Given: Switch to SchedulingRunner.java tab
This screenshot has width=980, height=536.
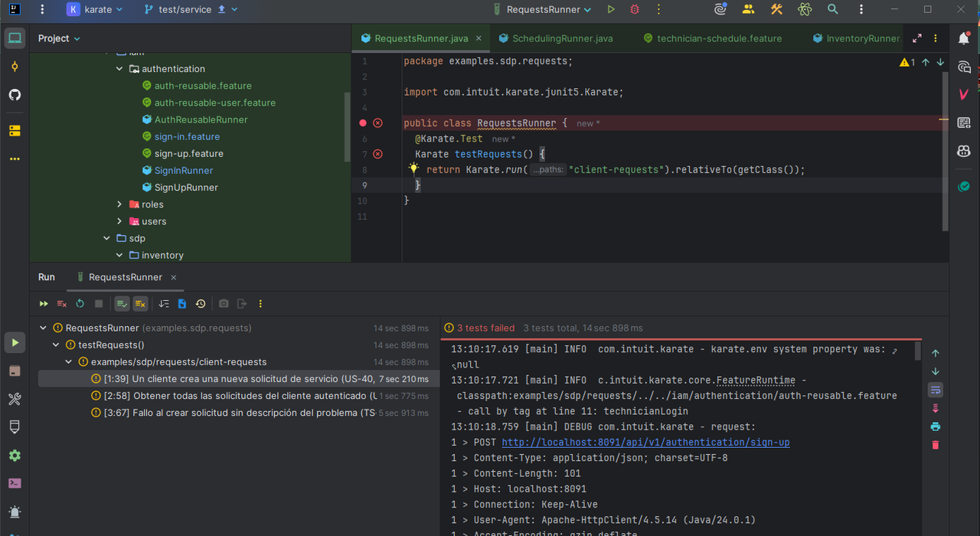Looking at the screenshot, I should click(562, 38).
